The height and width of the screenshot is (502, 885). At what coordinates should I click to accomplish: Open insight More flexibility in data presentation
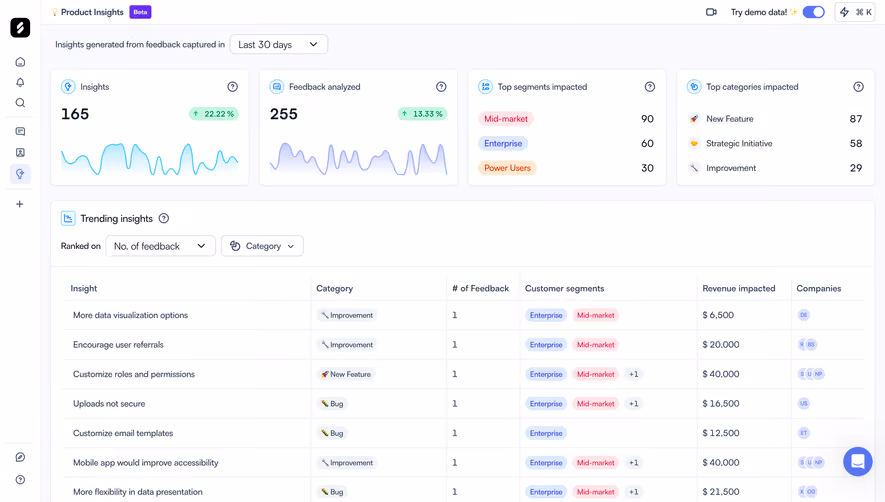click(138, 492)
